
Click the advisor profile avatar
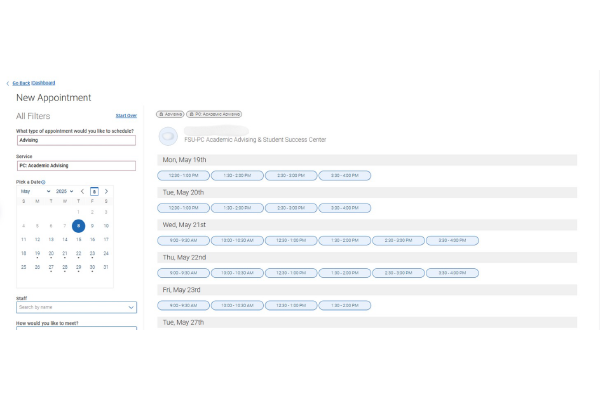pyautogui.click(x=166, y=135)
